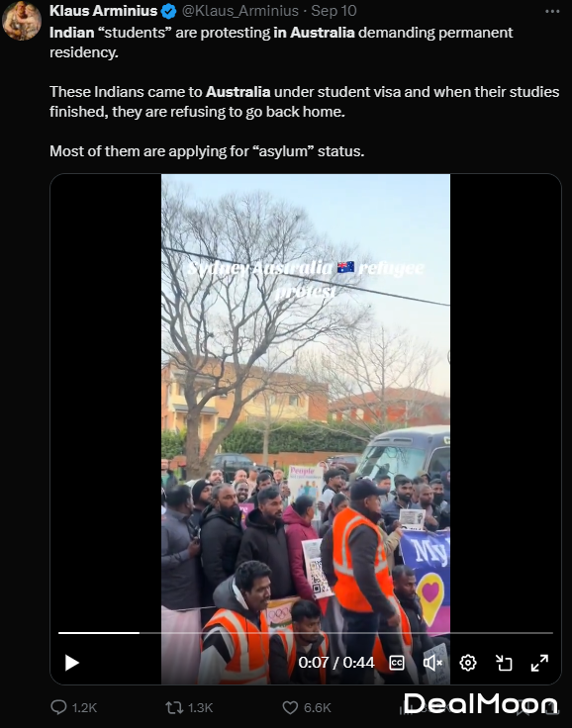Screen dimensions: 572x728
Task: Toggle closed captions with the CC button
Action: point(397,663)
